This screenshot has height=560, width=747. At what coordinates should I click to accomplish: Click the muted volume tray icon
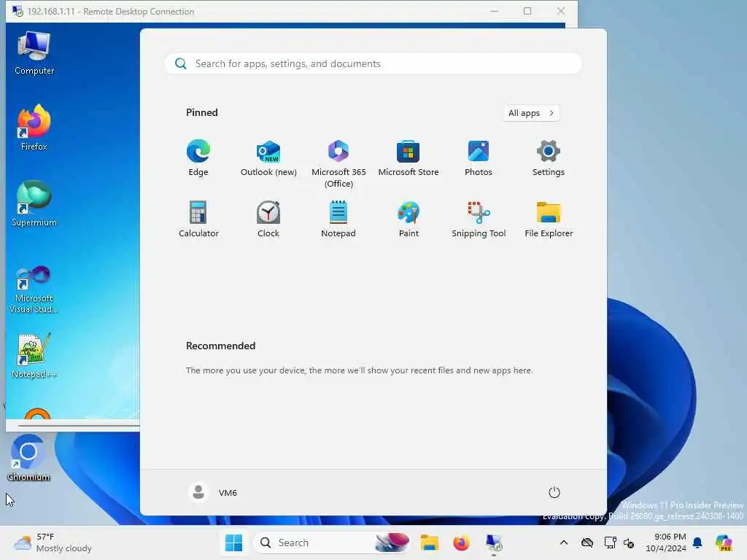click(629, 542)
